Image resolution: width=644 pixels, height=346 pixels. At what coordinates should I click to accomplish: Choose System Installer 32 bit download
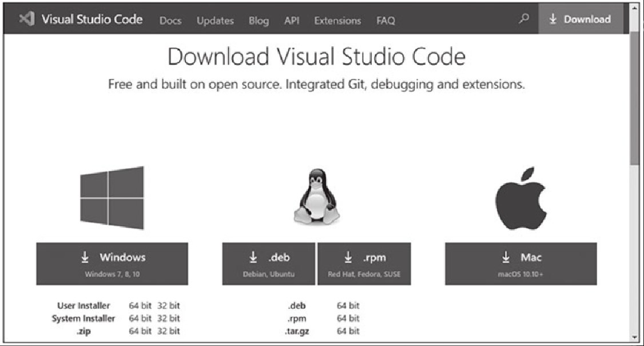tap(168, 318)
